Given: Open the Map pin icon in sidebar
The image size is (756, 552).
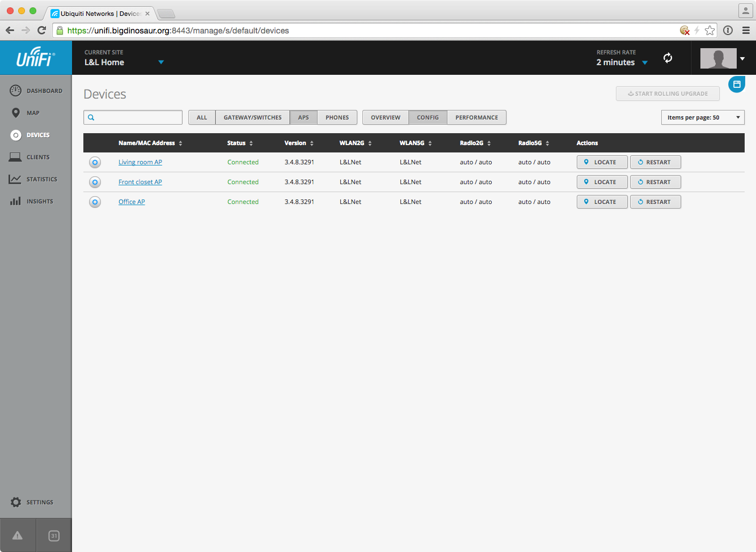Looking at the screenshot, I should pyautogui.click(x=16, y=113).
